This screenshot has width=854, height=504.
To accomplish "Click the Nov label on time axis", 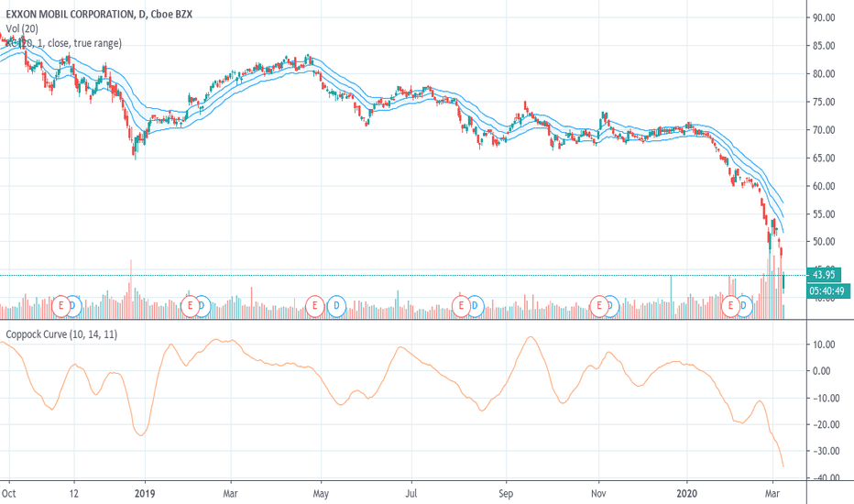I will click(x=598, y=494).
